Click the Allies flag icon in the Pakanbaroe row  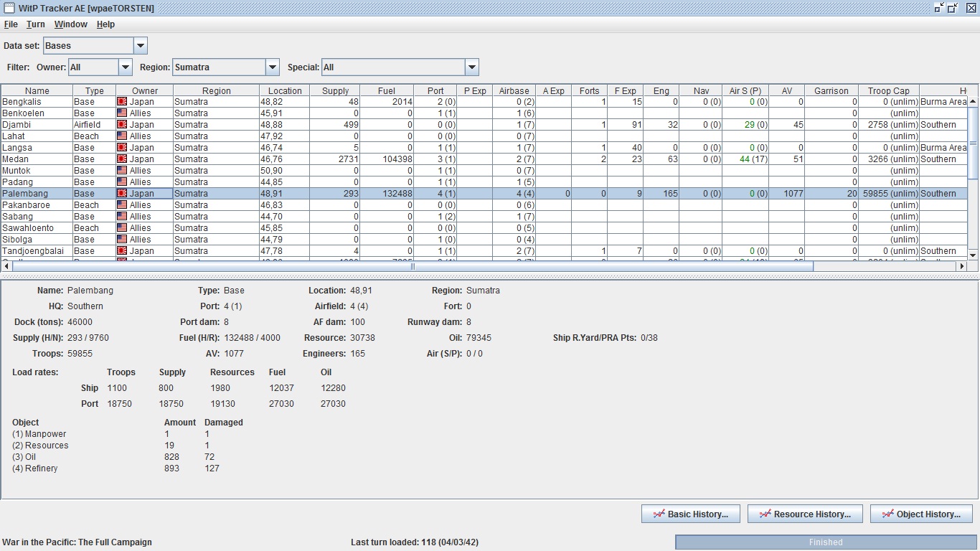(x=122, y=205)
